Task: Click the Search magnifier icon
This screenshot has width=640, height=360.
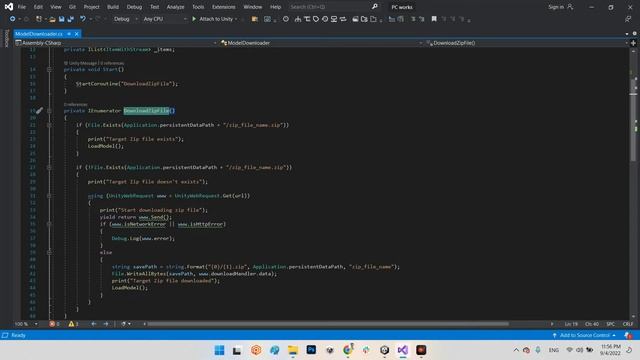Action: pyautogui.click(x=375, y=7)
